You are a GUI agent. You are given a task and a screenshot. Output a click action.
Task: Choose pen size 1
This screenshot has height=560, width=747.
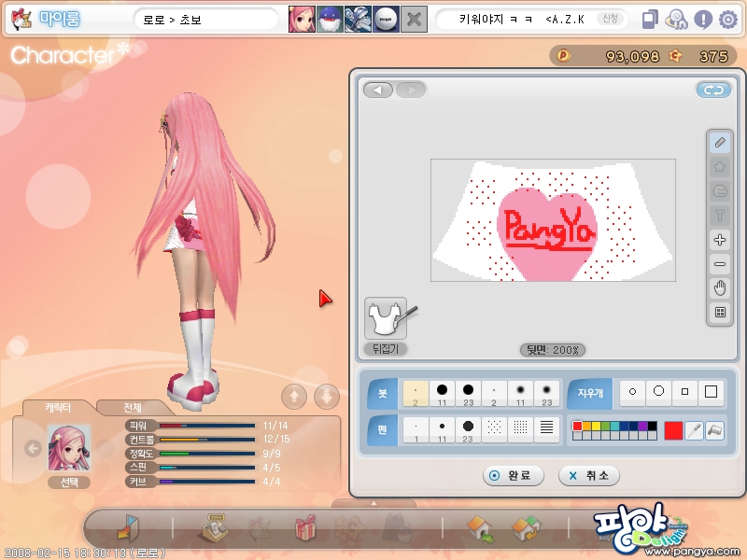pos(416,430)
